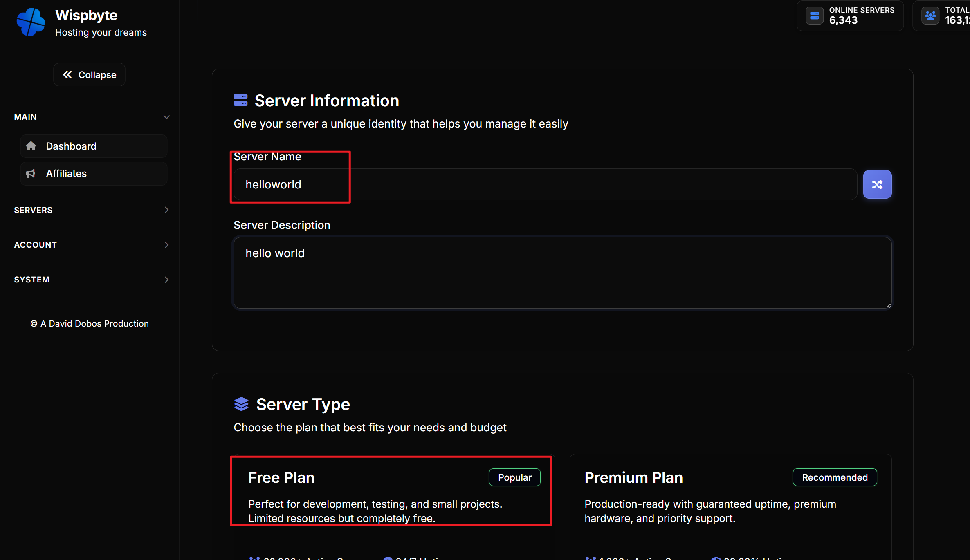Open the Affiliates menu item
Viewport: 970px width, 560px height.
pos(94,174)
